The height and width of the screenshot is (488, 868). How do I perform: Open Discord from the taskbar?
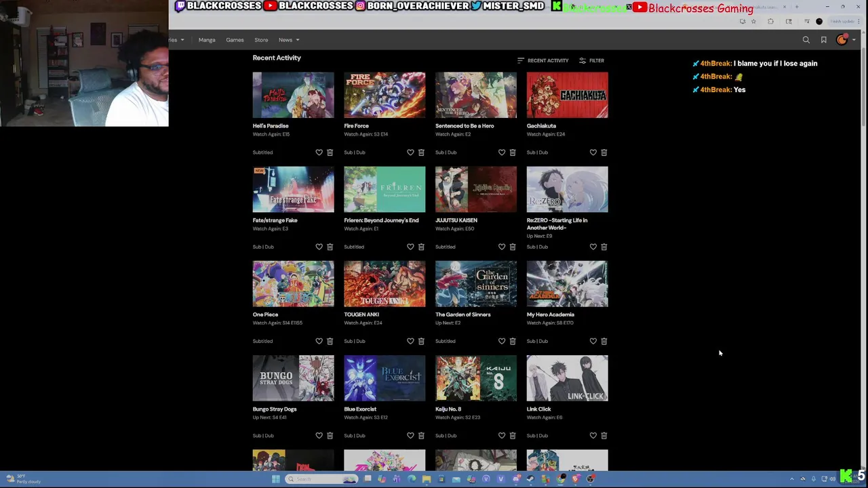(516, 479)
